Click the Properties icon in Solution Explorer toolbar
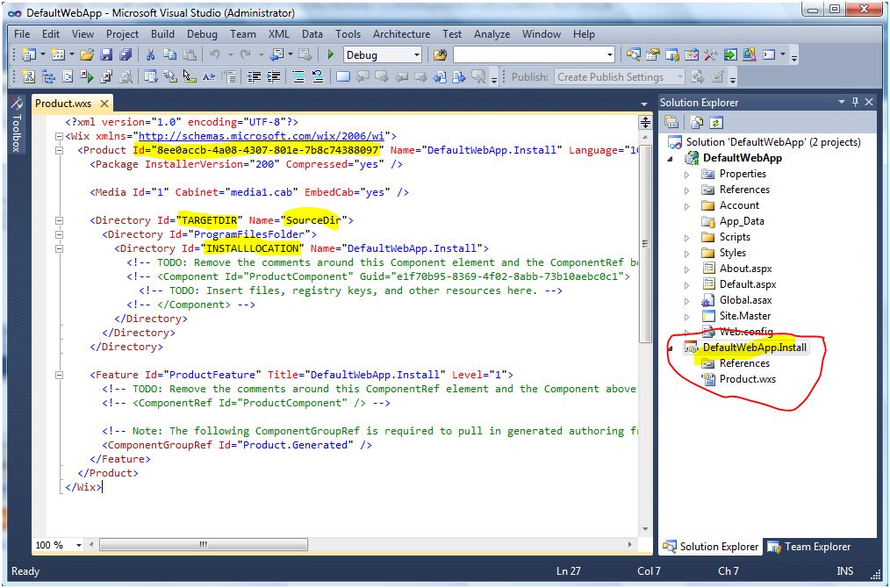Image resolution: width=890 pixels, height=588 pixels. 671,122
